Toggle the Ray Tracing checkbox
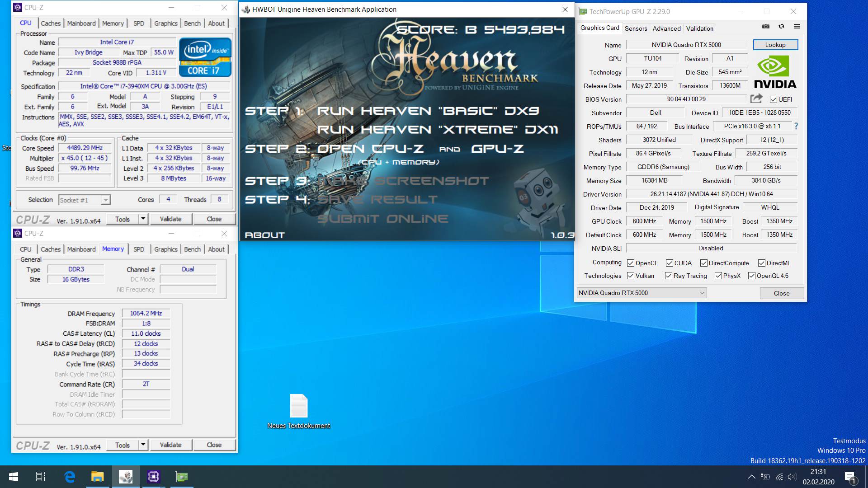 click(x=669, y=276)
